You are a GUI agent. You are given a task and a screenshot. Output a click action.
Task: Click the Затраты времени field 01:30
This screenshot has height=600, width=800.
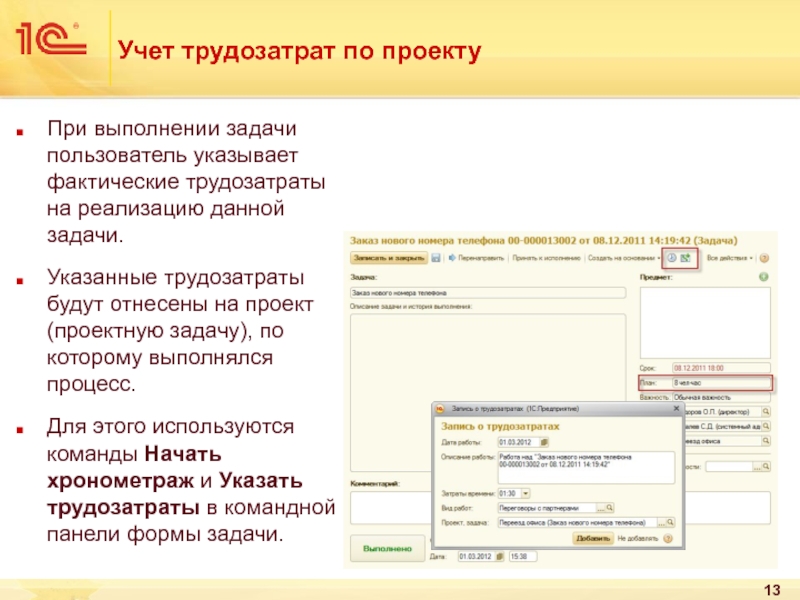pyautogui.click(x=509, y=493)
